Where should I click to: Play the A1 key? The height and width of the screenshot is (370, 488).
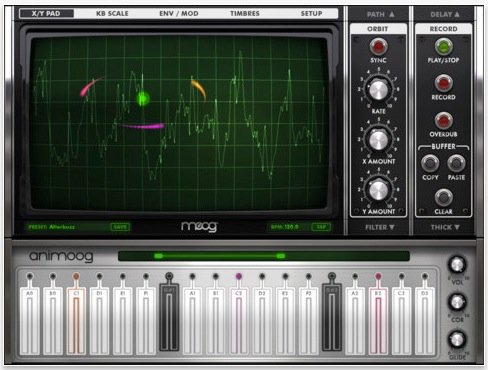pyautogui.click(x=192, y=320)
